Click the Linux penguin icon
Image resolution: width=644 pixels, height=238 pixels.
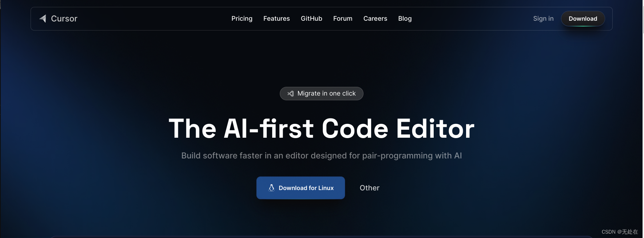[x=271, y=188]
